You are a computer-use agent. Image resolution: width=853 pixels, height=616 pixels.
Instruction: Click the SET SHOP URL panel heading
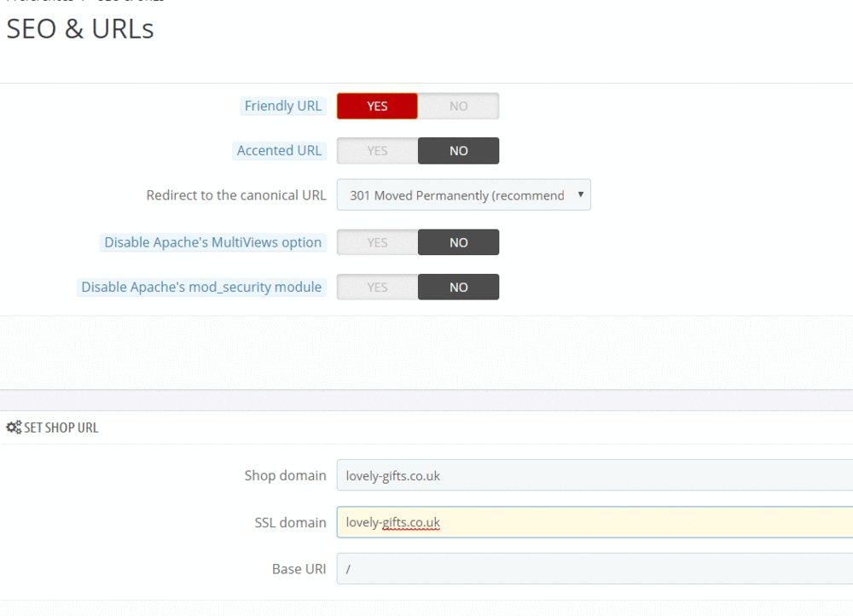(61, 427)
